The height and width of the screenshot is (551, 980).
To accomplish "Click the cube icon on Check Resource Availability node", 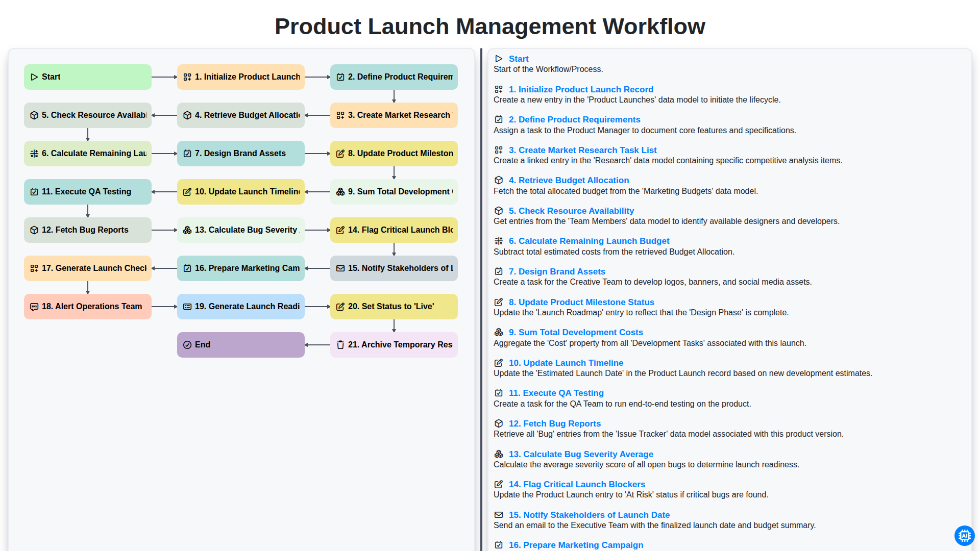I will pyautogui.click(x=34, y=115).
